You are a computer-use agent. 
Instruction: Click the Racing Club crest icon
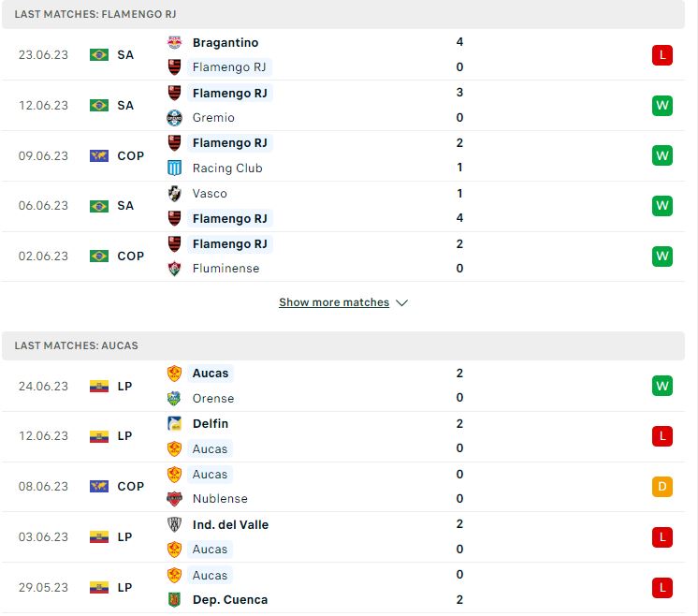(x=174, y=168)
